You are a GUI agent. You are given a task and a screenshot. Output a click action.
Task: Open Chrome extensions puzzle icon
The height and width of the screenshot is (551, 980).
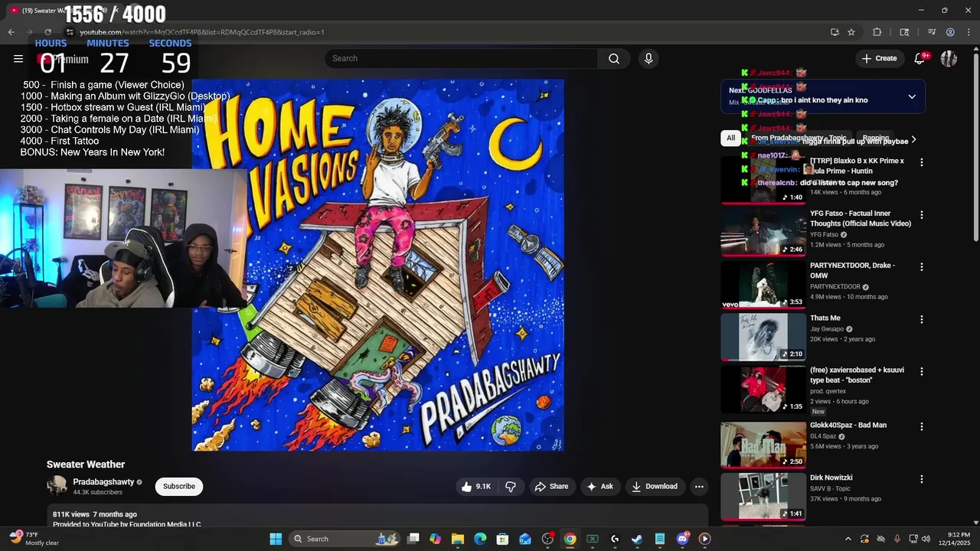pos(877,32)
